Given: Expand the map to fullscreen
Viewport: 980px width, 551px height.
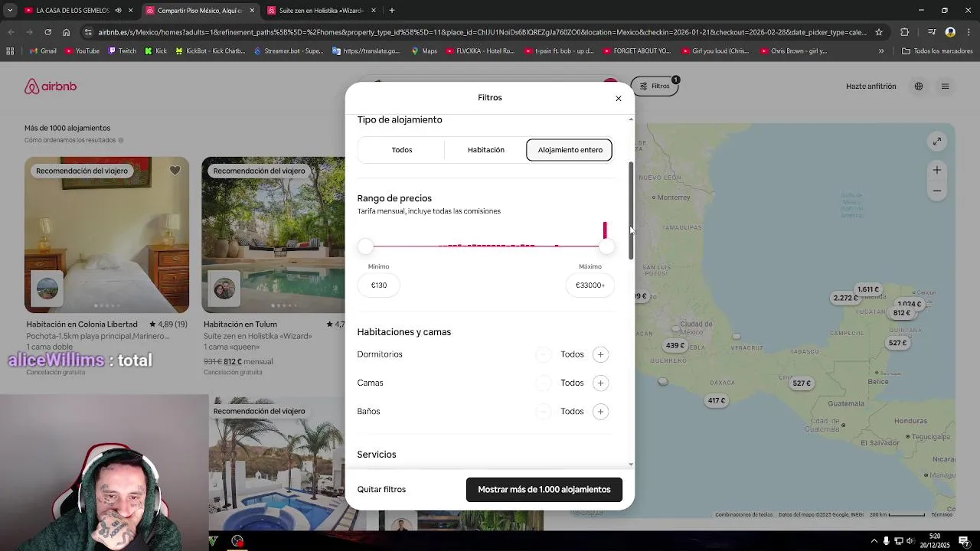Looking at the screenshot, I should 937,142.
